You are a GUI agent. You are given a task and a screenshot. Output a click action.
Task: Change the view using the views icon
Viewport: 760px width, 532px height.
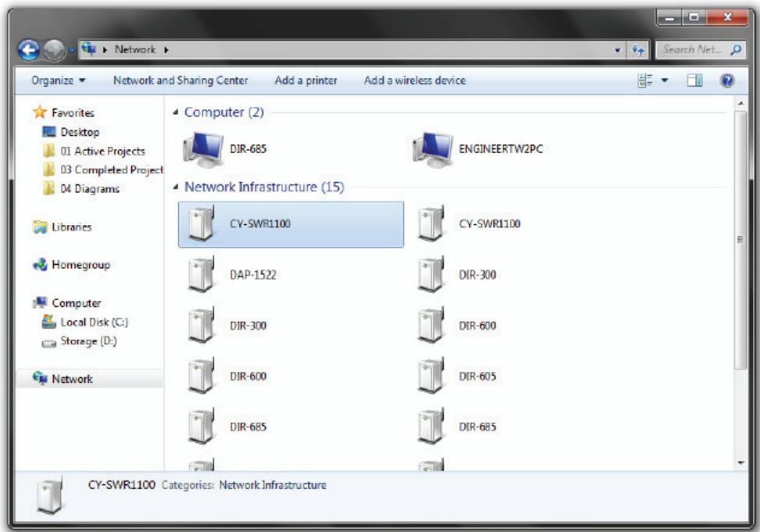645,80
